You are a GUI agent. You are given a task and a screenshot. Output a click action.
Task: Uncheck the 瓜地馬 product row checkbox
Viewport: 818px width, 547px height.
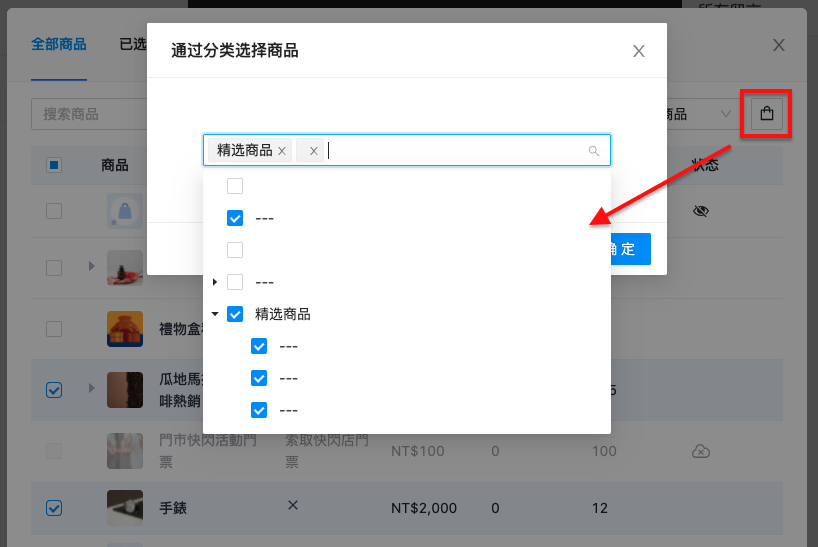54,390
